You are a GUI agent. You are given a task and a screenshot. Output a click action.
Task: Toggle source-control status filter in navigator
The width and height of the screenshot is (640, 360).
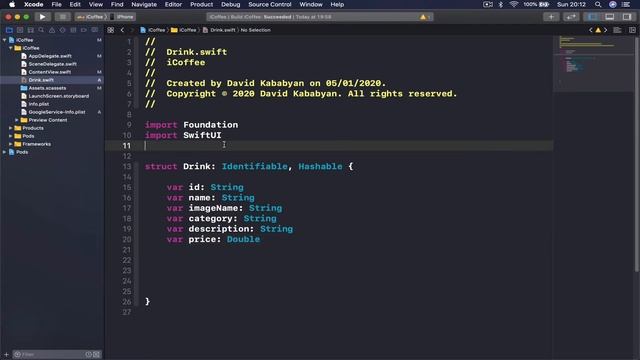96,354
